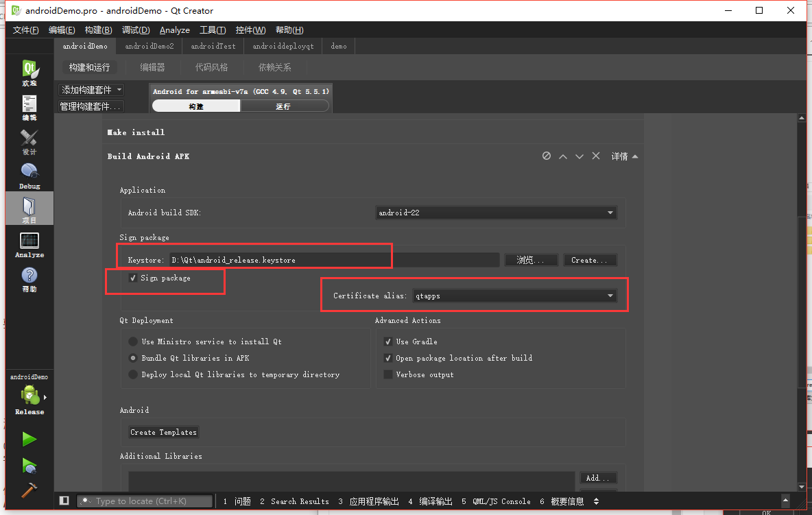This screenshot has width=812, height=515.
Task: Open the Design mode icon
Action: click(x=29, y=141)
